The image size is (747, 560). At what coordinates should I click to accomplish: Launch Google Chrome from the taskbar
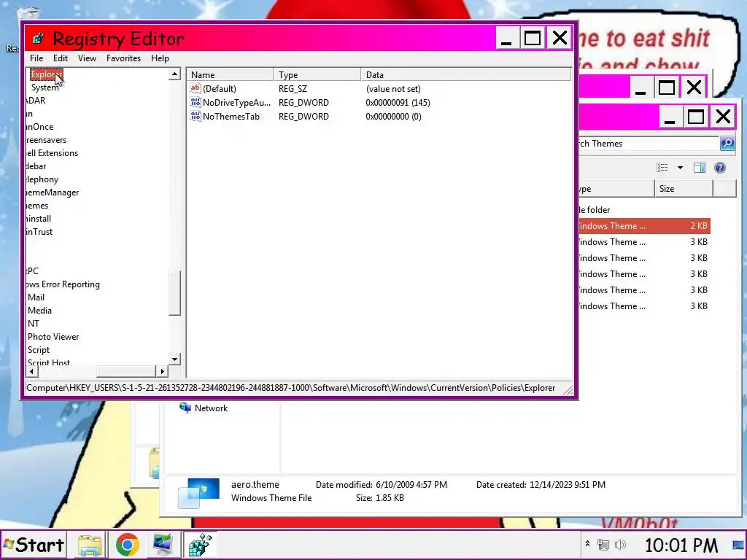pyautogui.click(x=127, y=545)
